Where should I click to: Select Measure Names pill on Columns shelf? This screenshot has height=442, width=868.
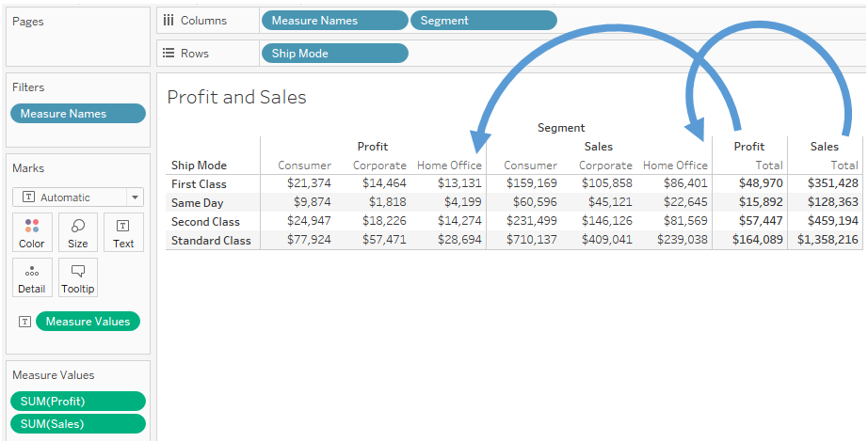(334, 20)
